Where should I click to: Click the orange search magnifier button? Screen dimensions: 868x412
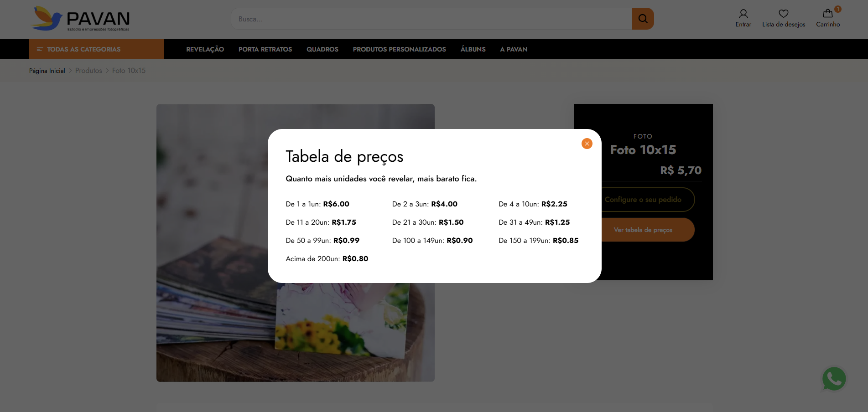pos(643,19)
